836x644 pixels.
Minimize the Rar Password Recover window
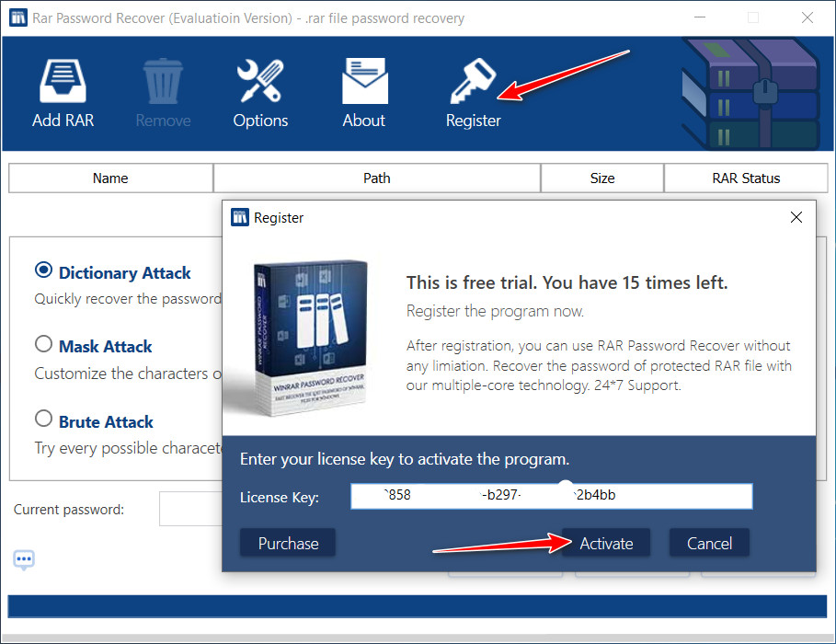point(700,17)
